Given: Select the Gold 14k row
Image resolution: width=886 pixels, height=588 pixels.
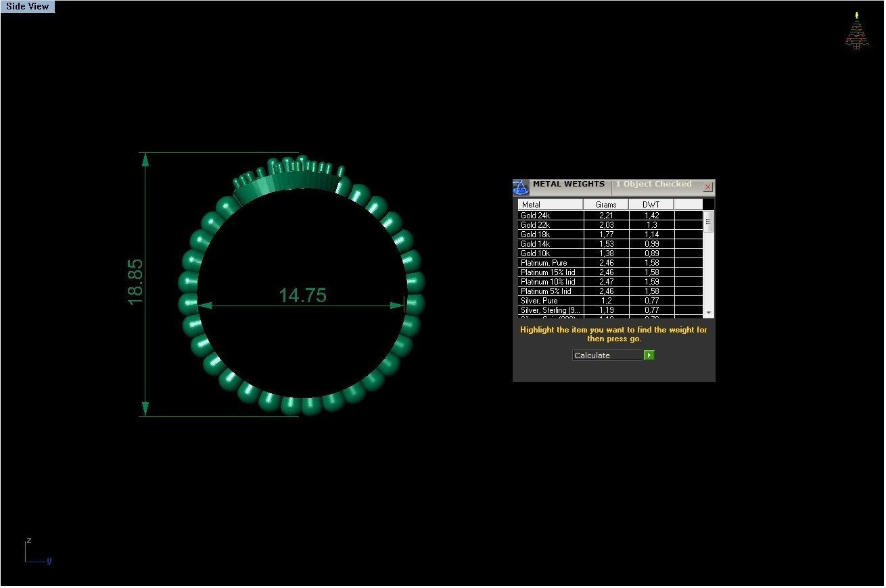Looking at the screenshot, I should click(611, 244).
